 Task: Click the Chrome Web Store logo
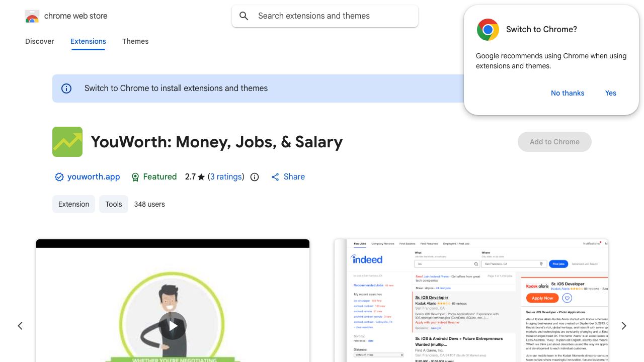pyautogui.click(x=32, y=16)
